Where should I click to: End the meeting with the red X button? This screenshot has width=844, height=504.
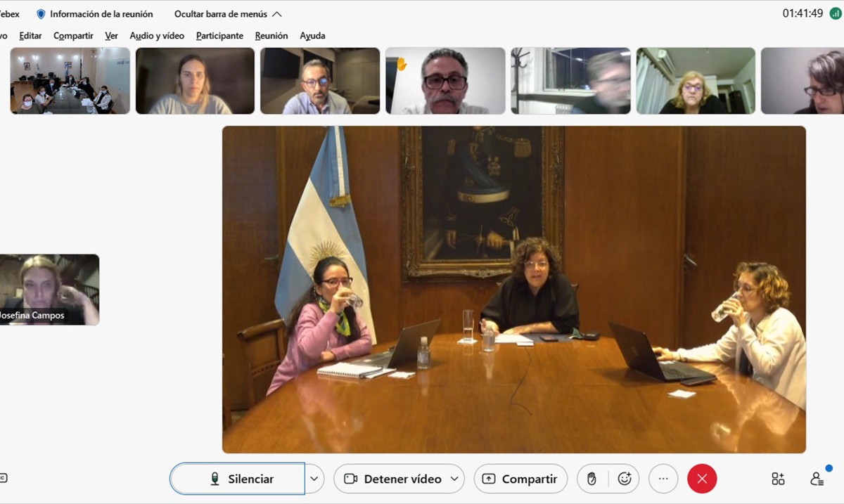tap(702, 479)
